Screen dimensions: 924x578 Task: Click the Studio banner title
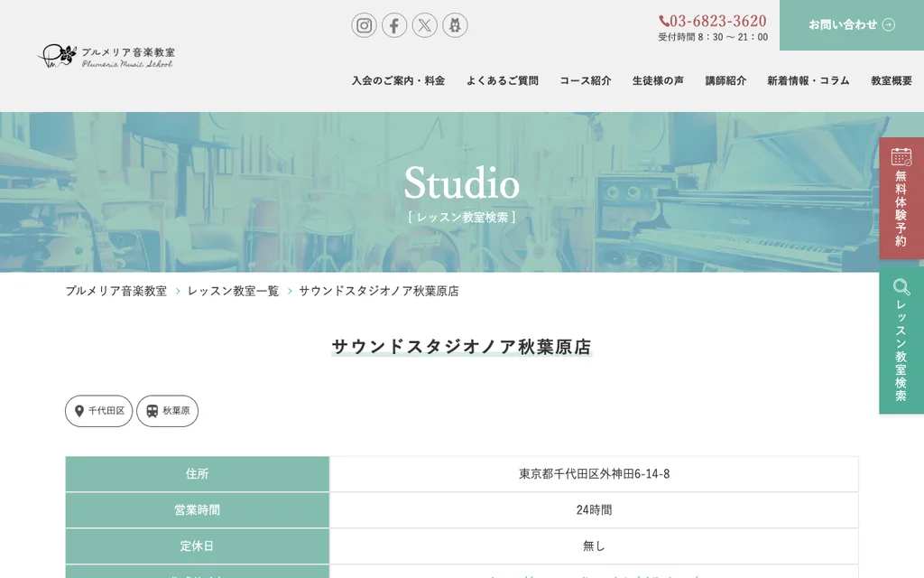(x=461, y=182)
